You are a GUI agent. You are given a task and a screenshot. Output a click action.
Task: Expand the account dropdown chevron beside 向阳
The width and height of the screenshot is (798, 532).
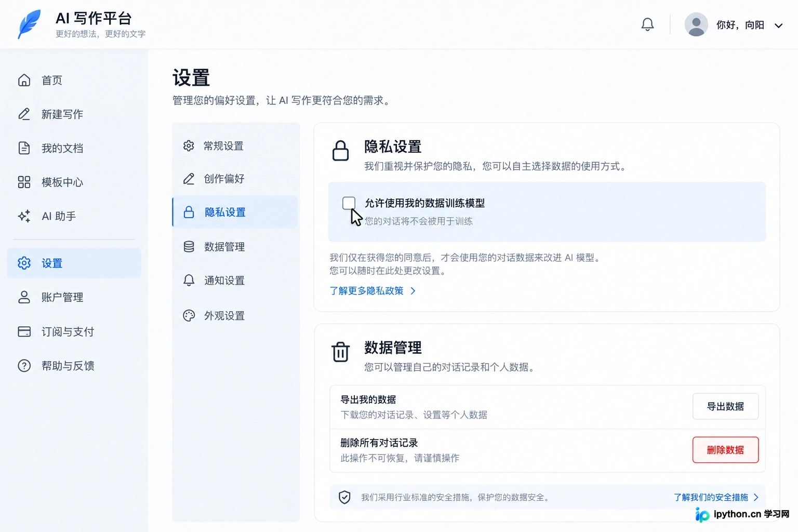pyautogui.click(x=778, y=25)
